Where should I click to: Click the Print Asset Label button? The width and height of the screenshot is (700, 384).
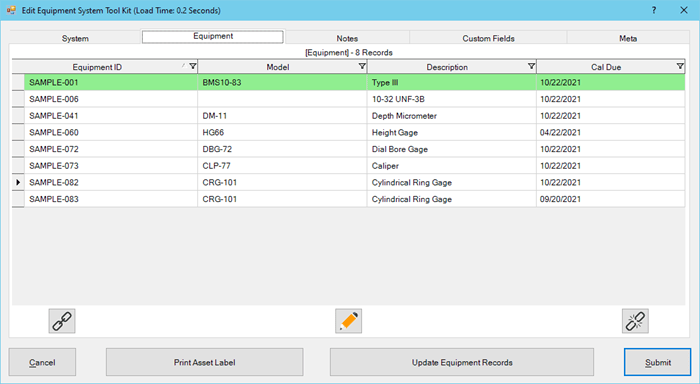pos(204,362)
